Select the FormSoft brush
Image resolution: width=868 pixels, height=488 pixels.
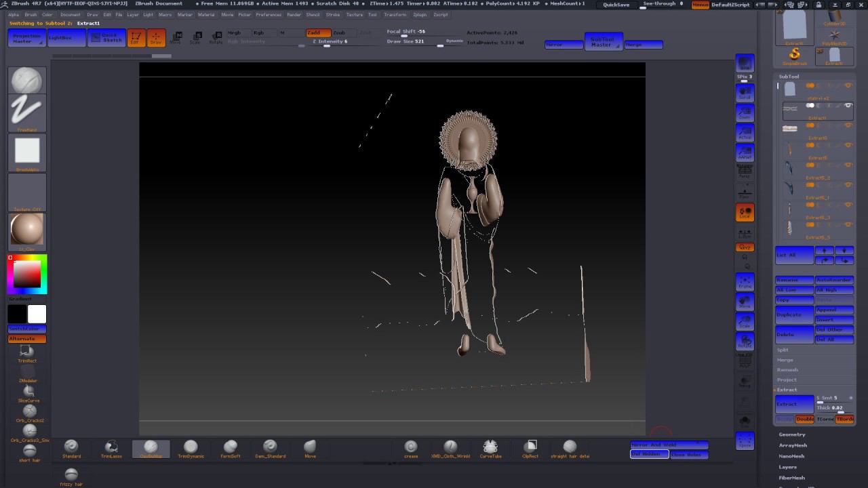click(x=231, y=447)
